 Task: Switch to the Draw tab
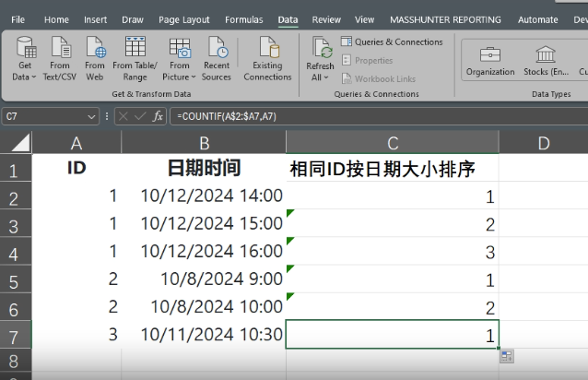click(x=133, y=19)
